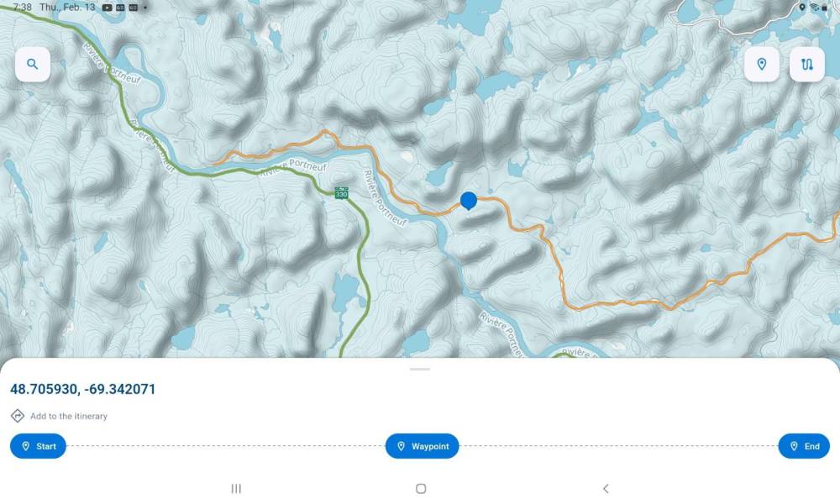The width and height of the screenshot is (840, 504).
Task: Set point as Waypoint
Action: point(423,446)
